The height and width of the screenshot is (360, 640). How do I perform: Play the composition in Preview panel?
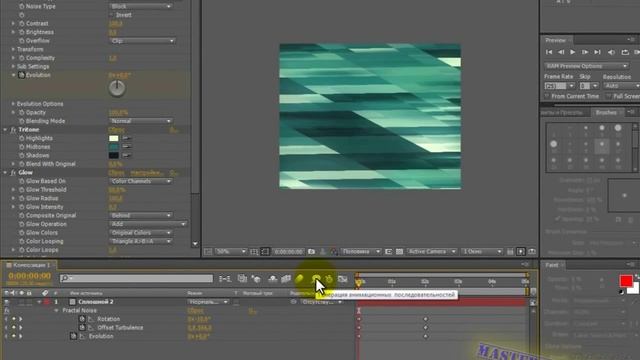point(573,52)
